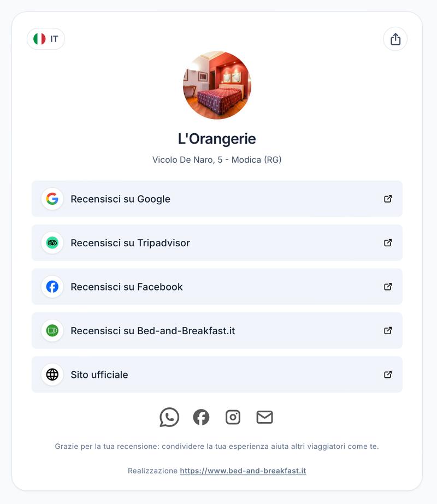Visit the Sito ufficiale link

pos(99,375)
